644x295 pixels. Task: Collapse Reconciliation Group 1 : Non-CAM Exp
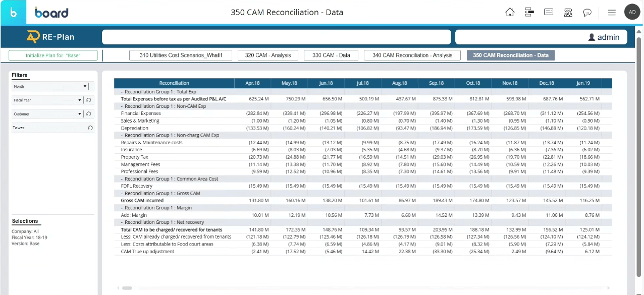click(122, 106)
